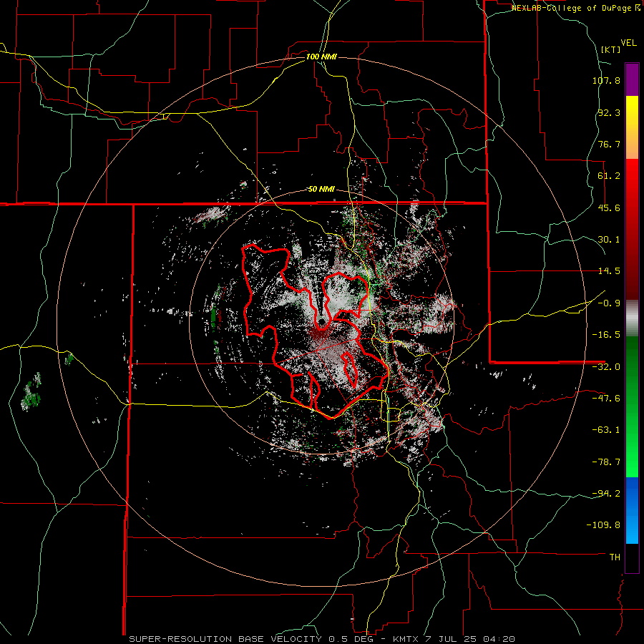Click the purple segment of the color bar
The width and height of the screenshot is (644, 644).
632,79
